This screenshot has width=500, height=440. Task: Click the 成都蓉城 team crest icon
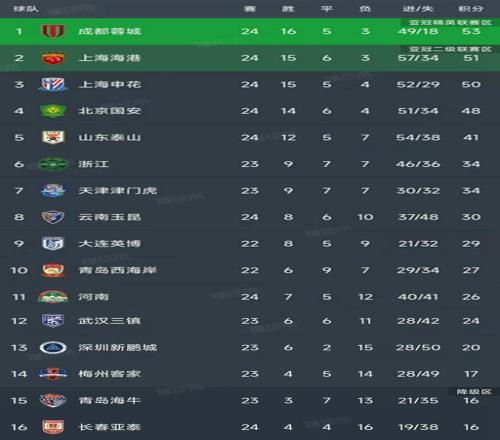pos(53,31)
